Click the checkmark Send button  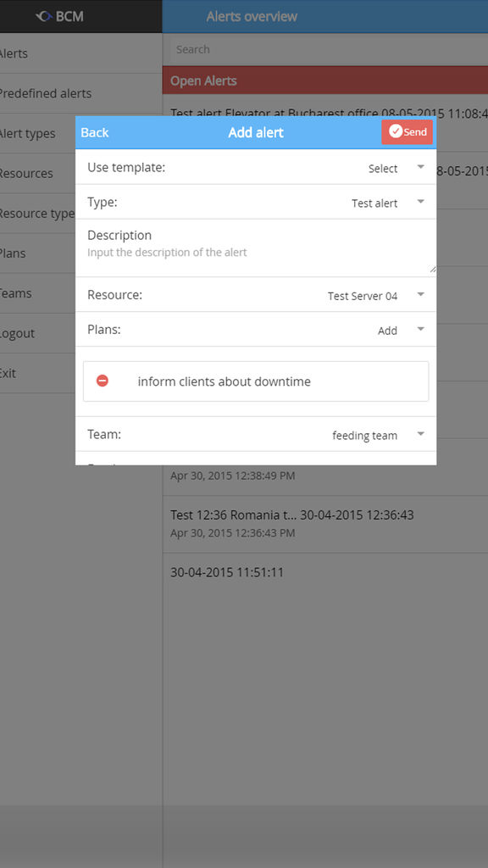pos(408,131)
